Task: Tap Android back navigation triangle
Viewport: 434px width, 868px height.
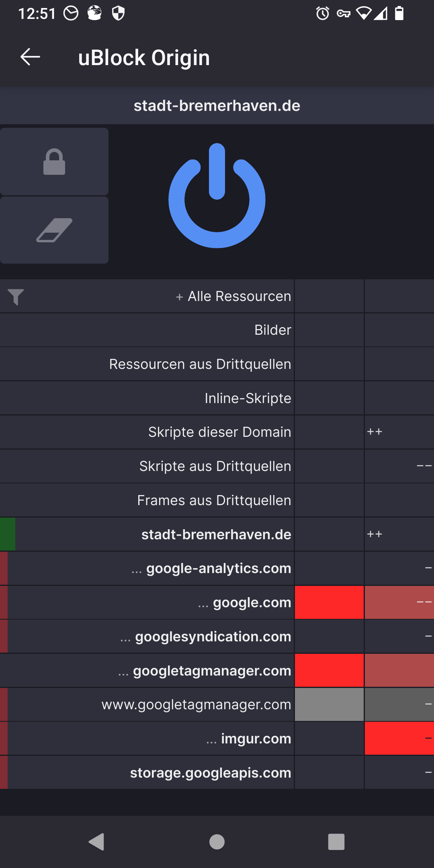Action: [97, 841]
